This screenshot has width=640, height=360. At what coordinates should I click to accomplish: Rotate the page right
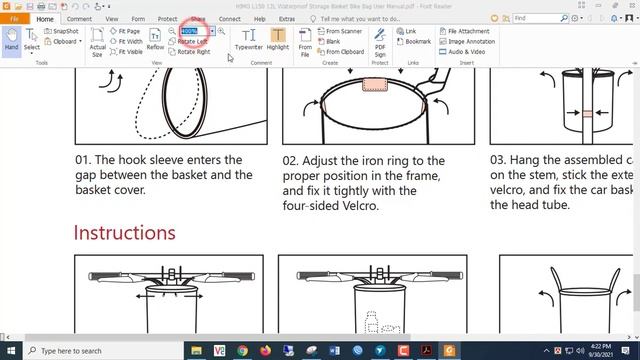click(189, 52)
